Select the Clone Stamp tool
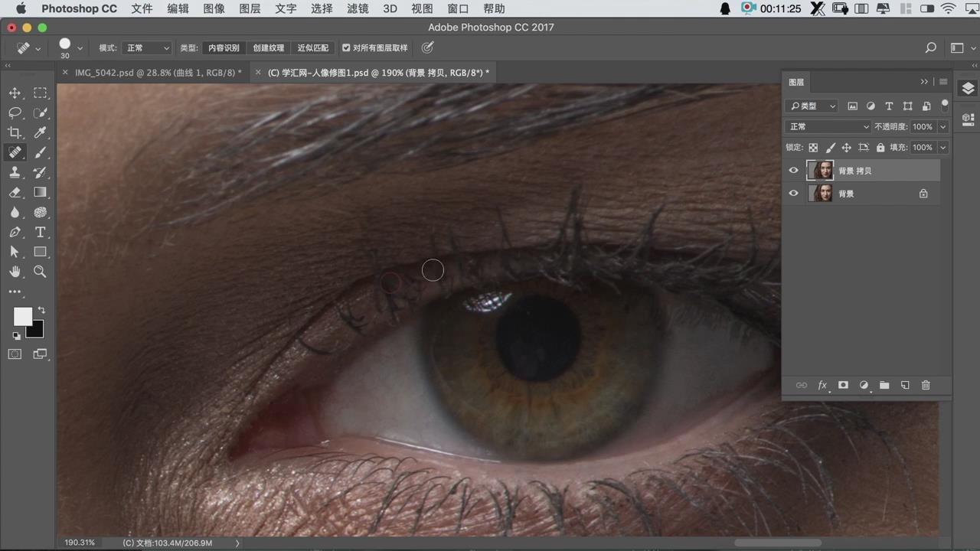Screen dimensions: 980x551 tap(15, 172)
